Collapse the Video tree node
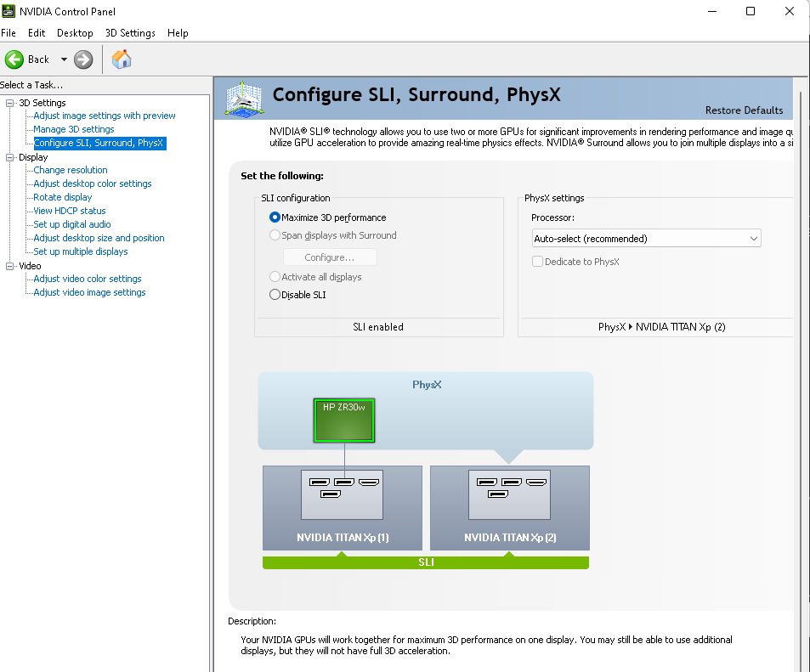This screenshot has height=672, width=810. (9, 266)
